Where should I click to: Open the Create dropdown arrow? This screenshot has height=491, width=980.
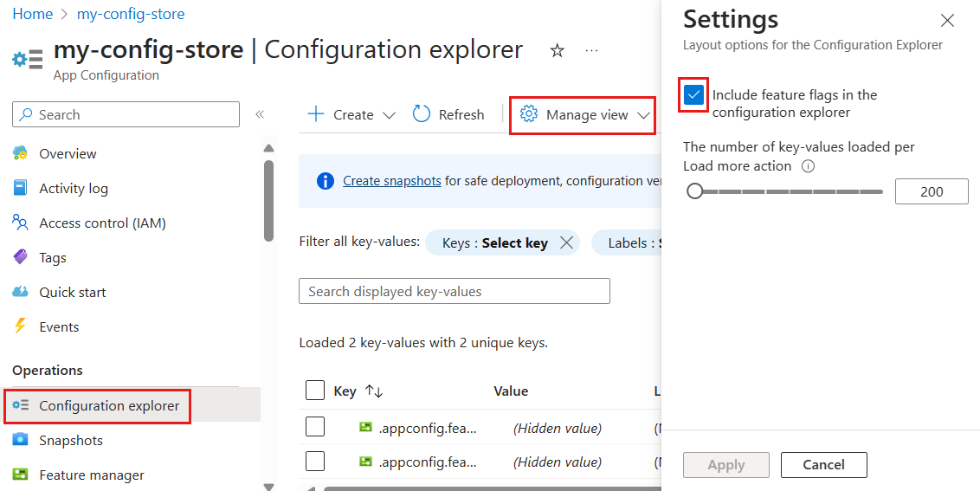pyautogui.click(x=389, y=115)
